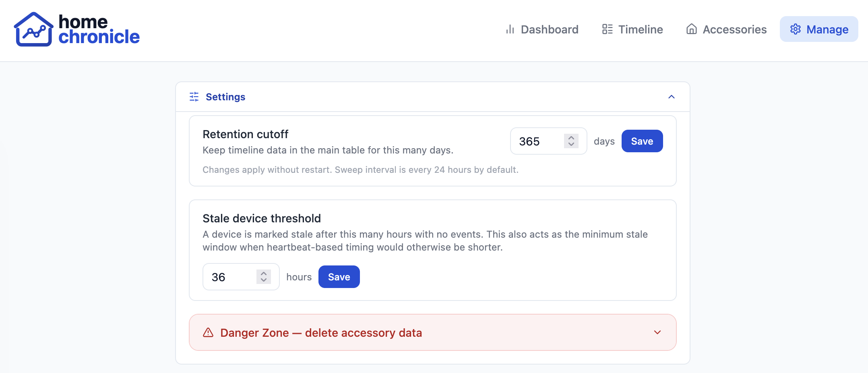Save the retention cutoff value
Image resolution: width=868 pixels, height=373 pixels.
pyautogui.click(x=642, y=141)
